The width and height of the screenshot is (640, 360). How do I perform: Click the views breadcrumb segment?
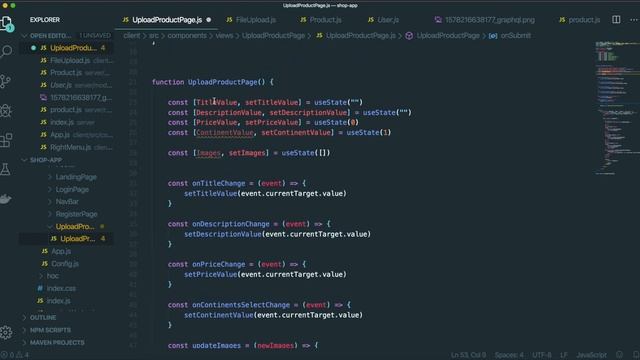click(224, 36)
